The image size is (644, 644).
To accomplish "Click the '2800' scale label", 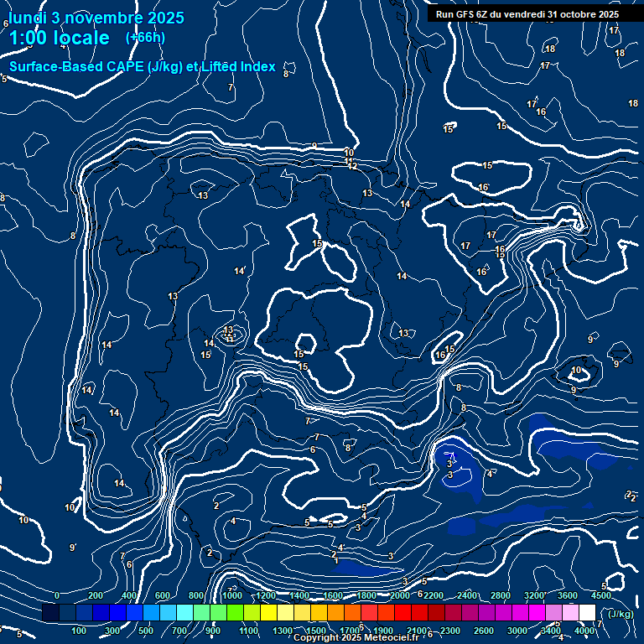I will tap(501, 595).
